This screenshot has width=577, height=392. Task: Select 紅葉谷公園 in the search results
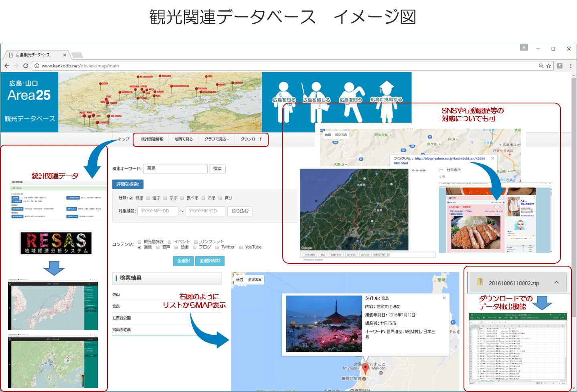[x=121, y=318]
